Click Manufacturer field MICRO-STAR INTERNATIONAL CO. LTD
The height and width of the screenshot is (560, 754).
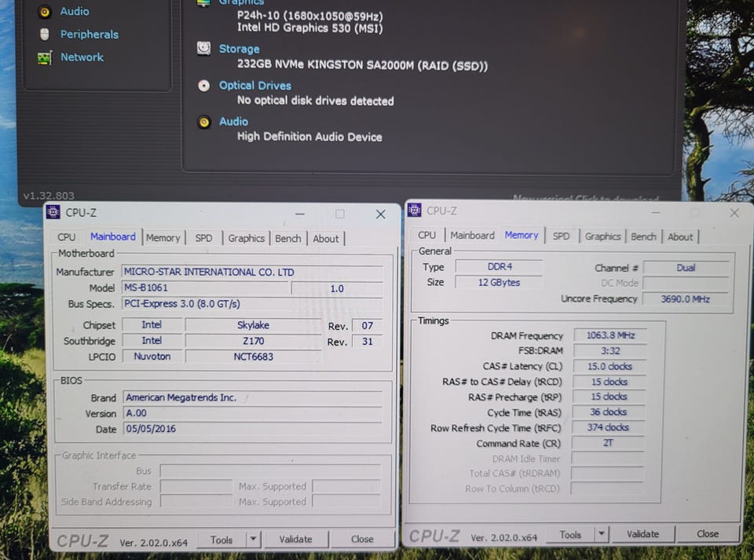[252, 273]
